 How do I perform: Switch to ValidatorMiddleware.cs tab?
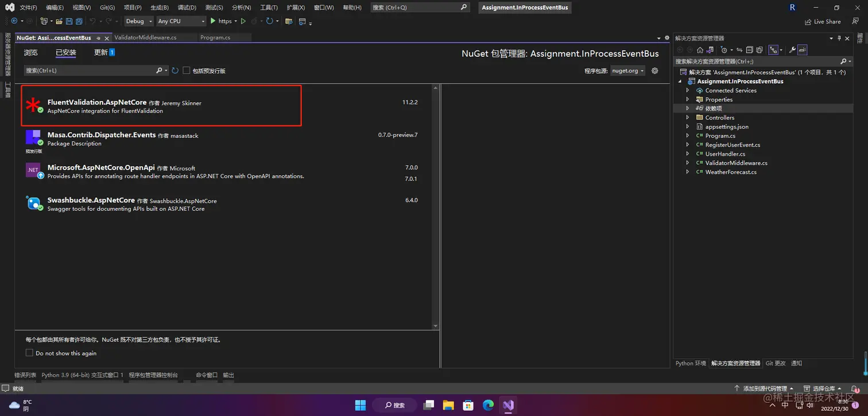145,37
